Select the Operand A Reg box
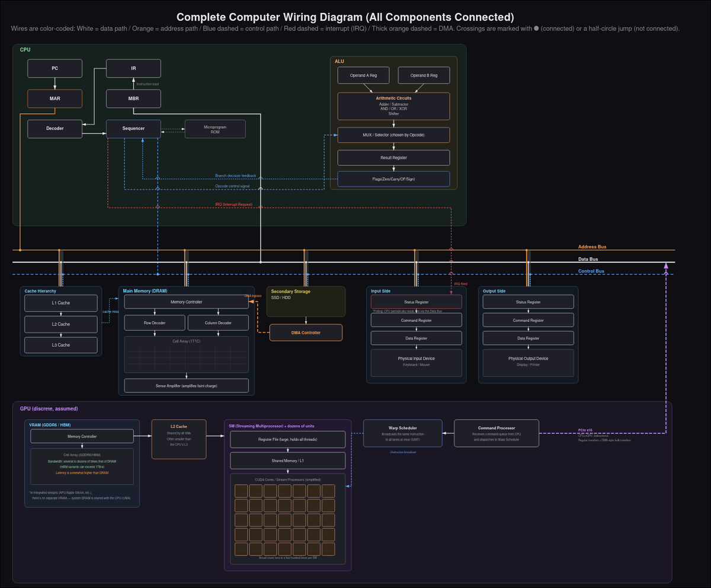 (364, 75)
